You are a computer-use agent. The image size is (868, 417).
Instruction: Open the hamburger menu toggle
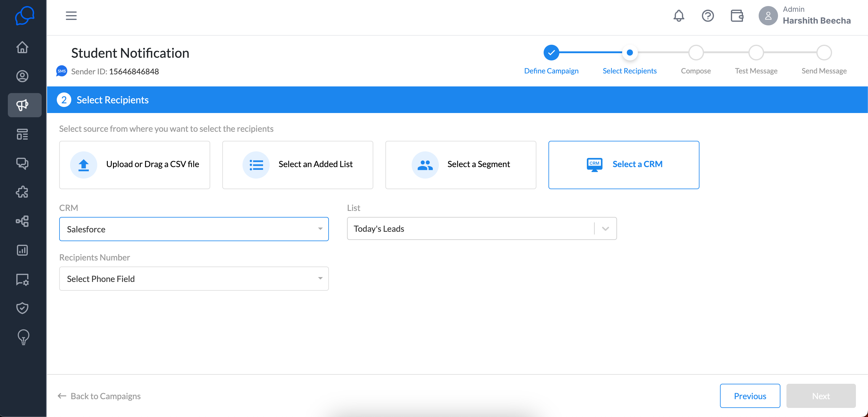[x=71, y=15]
